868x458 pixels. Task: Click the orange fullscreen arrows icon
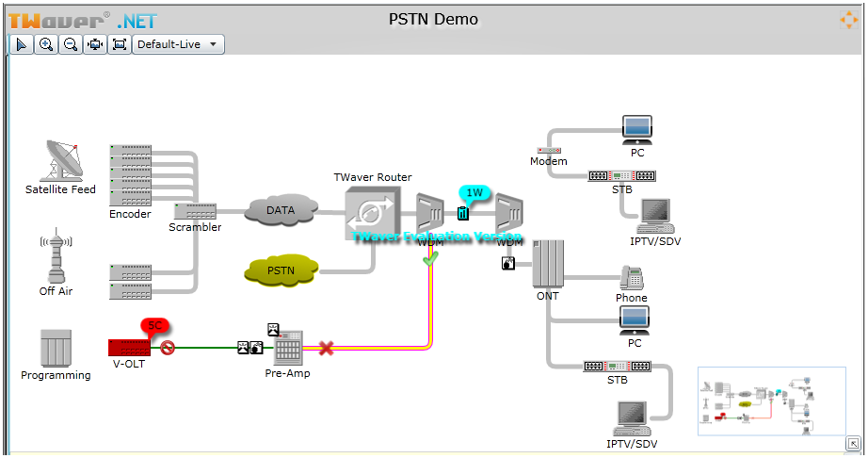point(848,20)
